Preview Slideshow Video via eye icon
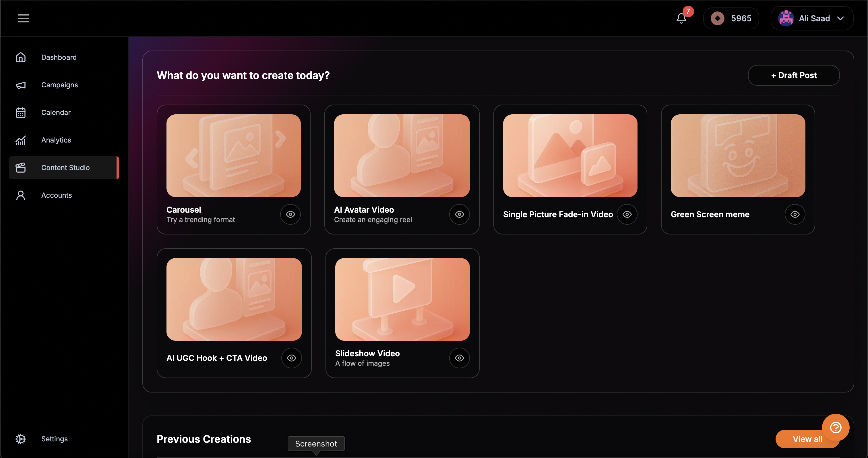 pyautogui.click(x=459, y=358)
